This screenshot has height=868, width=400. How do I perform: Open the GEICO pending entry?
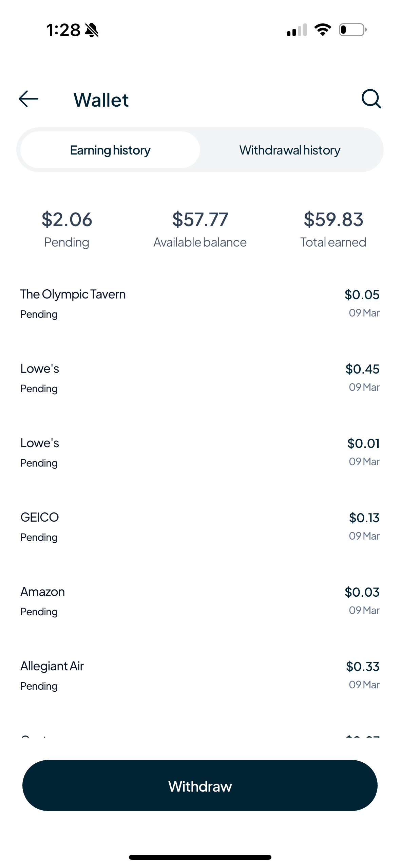coord(200,527)
